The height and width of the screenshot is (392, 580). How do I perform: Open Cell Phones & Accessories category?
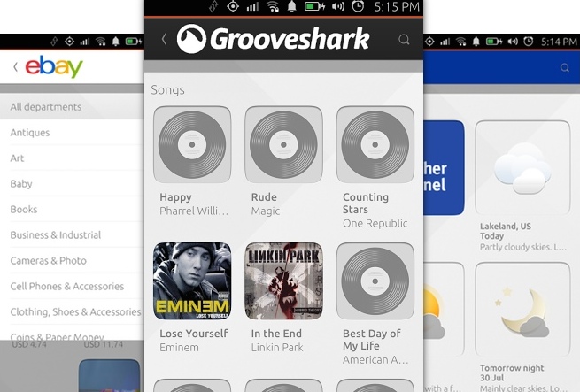coord(67,287)
